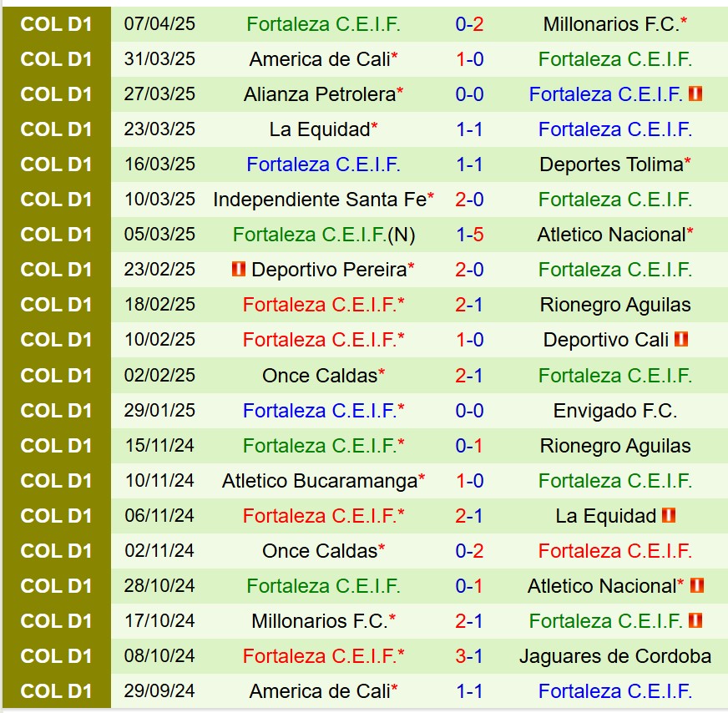Image resolution: width=728 pixels, height=713 pixels.
Task: Click Fortaleza's red card icon in the 17/10/24 row
Action: pos(695,621)
